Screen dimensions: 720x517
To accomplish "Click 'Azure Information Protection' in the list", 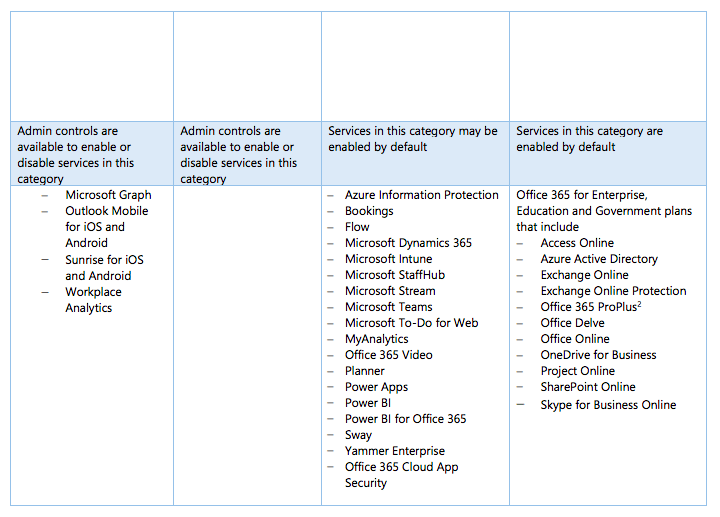I will 422,195.
